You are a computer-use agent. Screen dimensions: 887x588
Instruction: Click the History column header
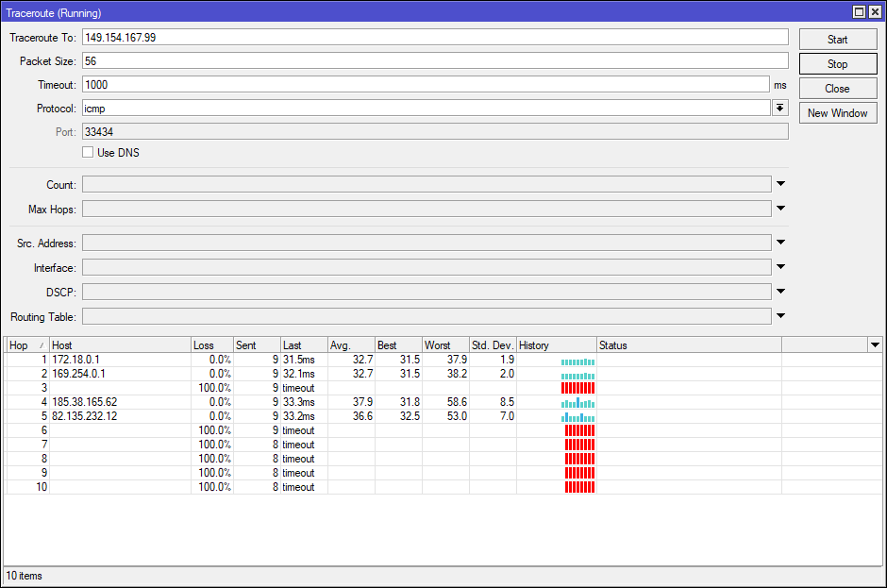557,345
